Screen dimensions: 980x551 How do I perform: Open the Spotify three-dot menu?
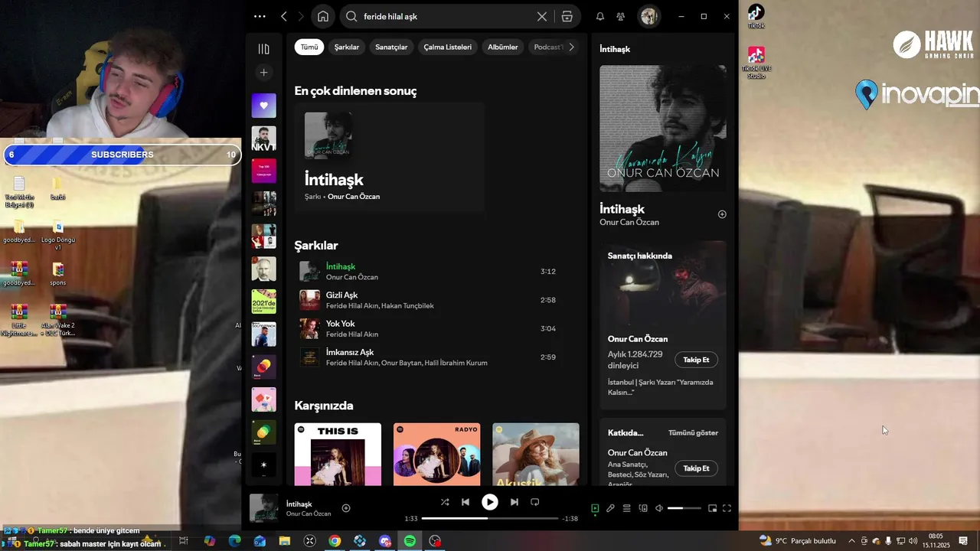coord(260,16)
